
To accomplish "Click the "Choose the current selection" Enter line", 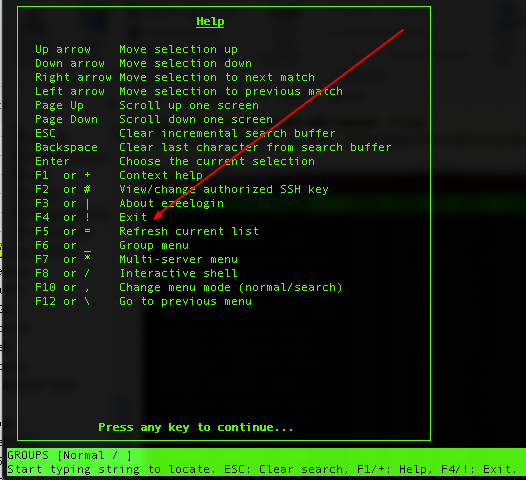I will coord(217,161).
